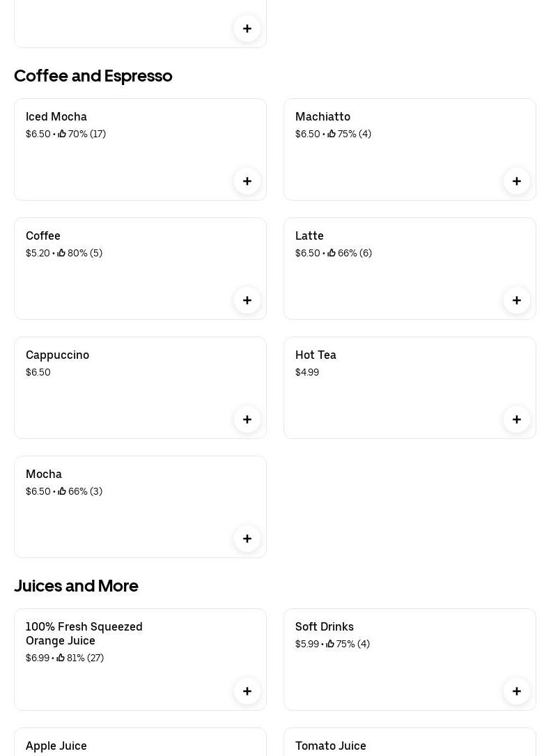
Task: Click the Soft Drinks item name
Action: [x=325, y=626]
